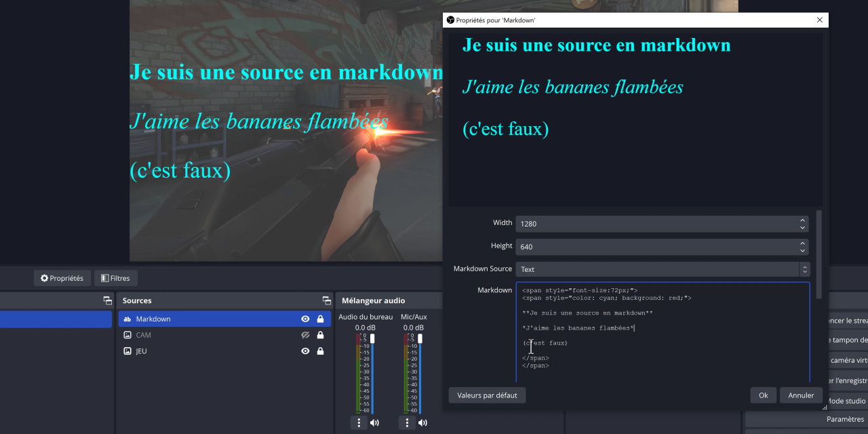Unlock the JEU source padlock
The image size is (868, 434).
320,351
